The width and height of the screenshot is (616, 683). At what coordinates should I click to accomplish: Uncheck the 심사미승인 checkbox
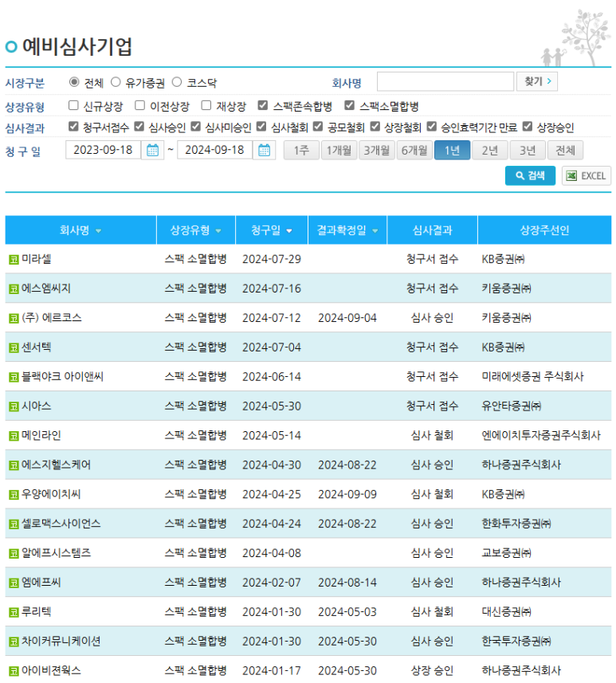tap(196, 127)
